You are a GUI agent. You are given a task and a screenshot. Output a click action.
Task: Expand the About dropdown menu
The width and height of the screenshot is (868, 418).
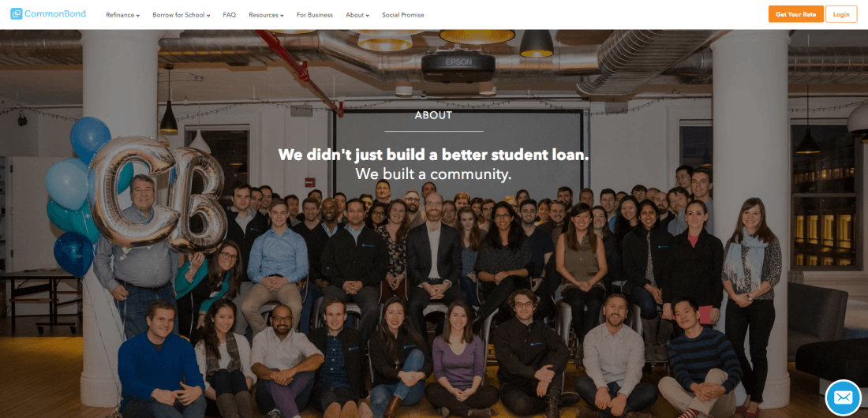pyautogui.click(x=357, y=15)
